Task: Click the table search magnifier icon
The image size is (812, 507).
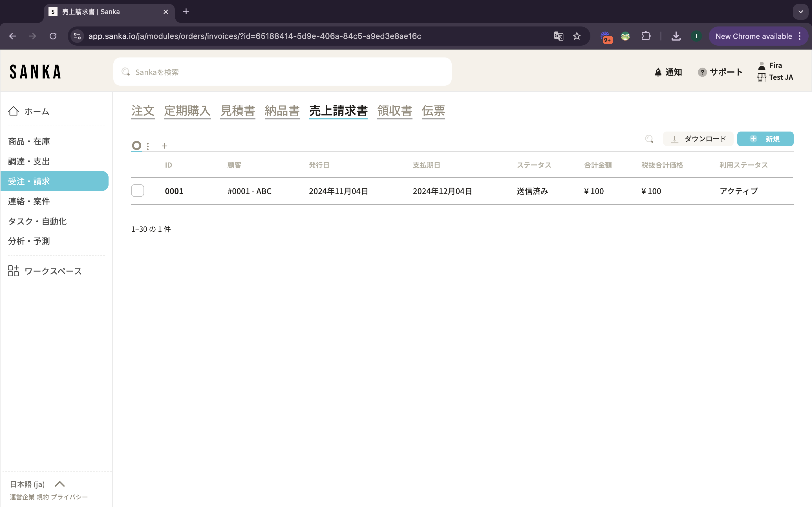Action: coord(649,139)
